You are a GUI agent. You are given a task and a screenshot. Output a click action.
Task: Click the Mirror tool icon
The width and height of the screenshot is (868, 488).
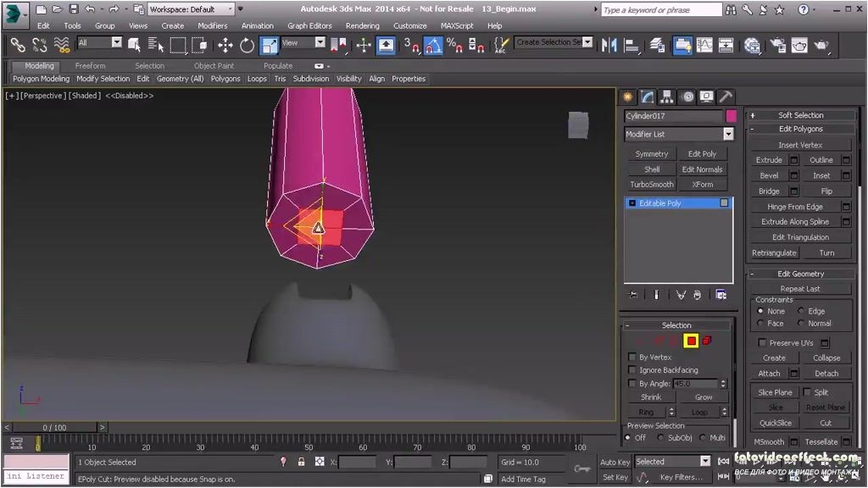pyautogui.click(x=609, y=46)
